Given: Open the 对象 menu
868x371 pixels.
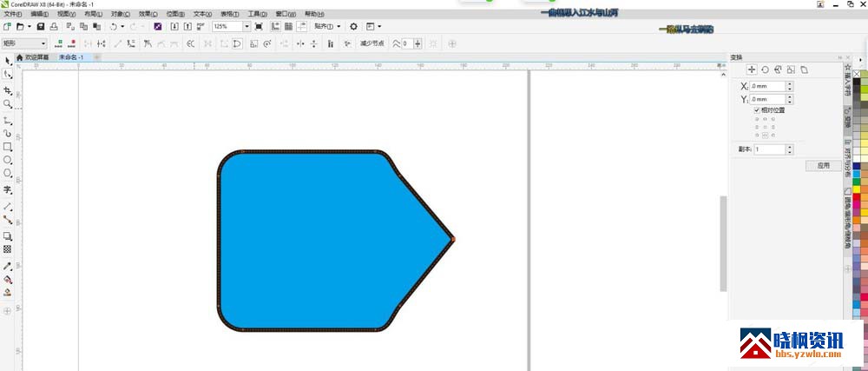Looking at the screenshot, I should click(120, 14).
